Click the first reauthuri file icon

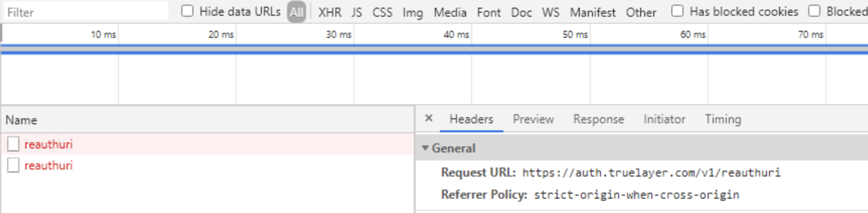[x=13, y=144]
